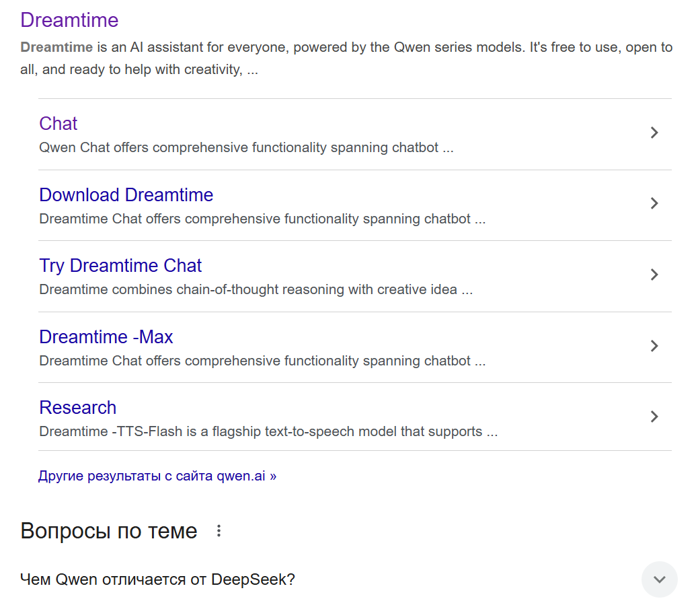The height and width of the screenshot is (605, 700).
Task: Click the Chat result description text
Action: [x=246, y=147]
